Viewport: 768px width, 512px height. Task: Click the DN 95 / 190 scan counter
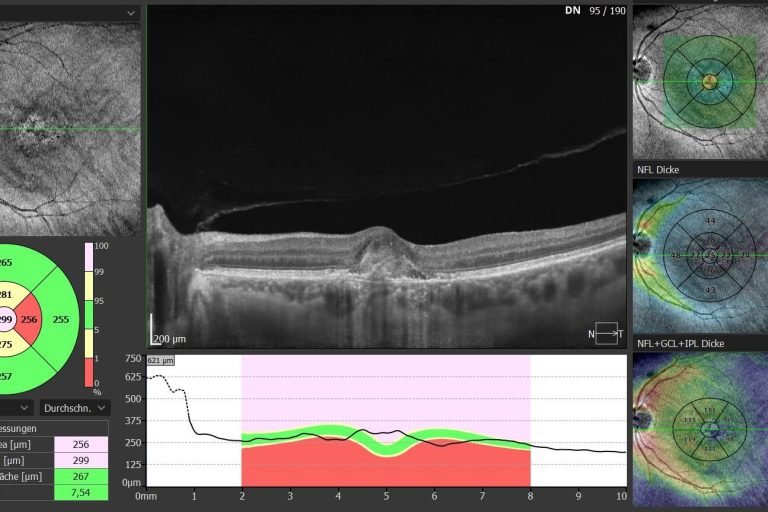point(595,11)
